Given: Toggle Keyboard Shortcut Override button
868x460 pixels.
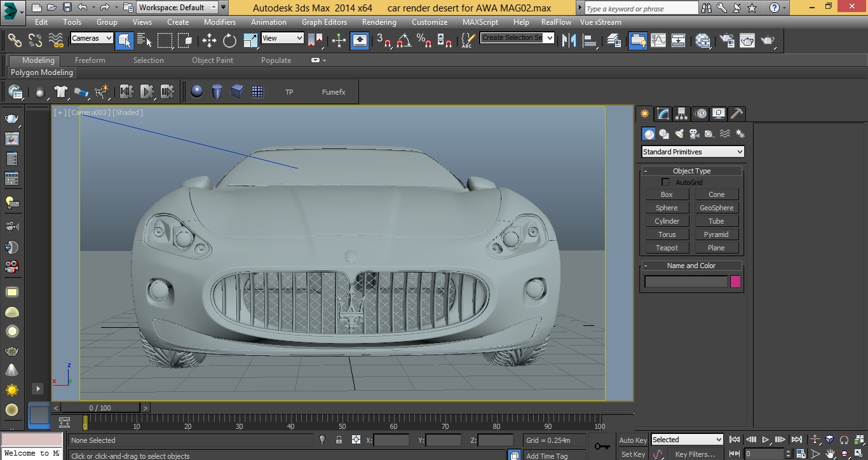Looking at the screenshot, I should [360, 40].
